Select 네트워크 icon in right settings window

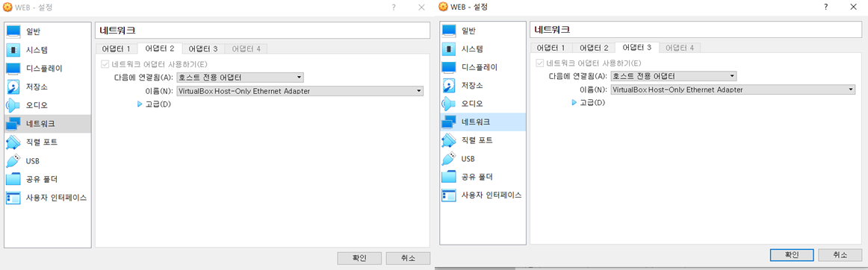pos(449,122)
